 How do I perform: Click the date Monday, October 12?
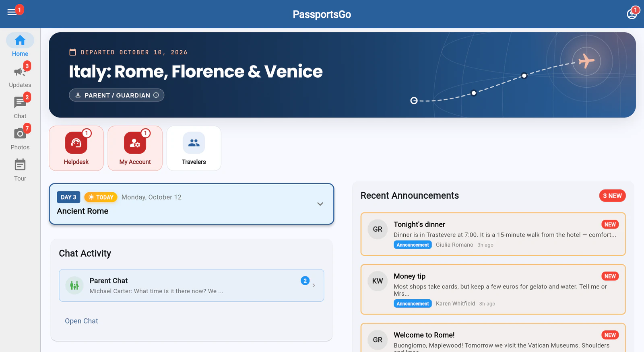(151, 197)
